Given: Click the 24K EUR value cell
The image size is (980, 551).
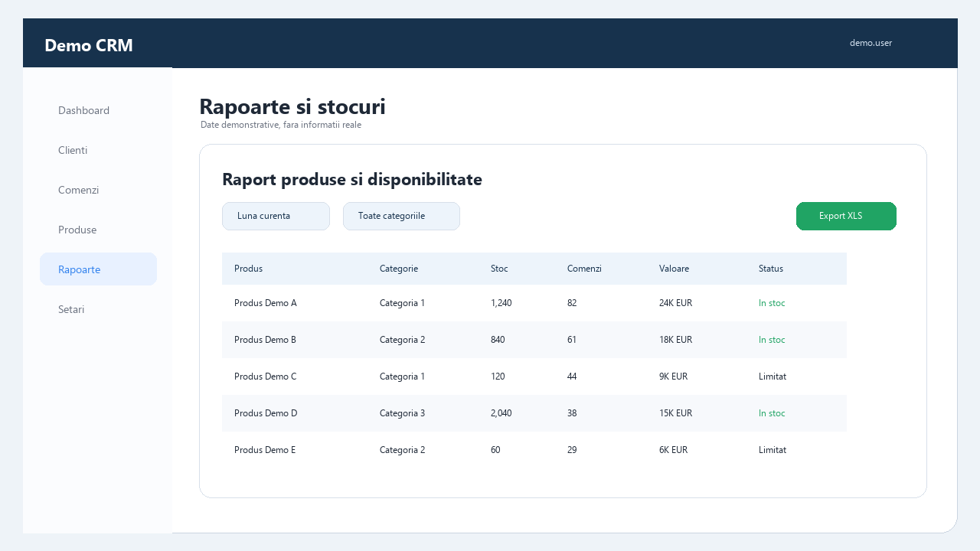Looking at the screenshot, I should pos(675,303).
